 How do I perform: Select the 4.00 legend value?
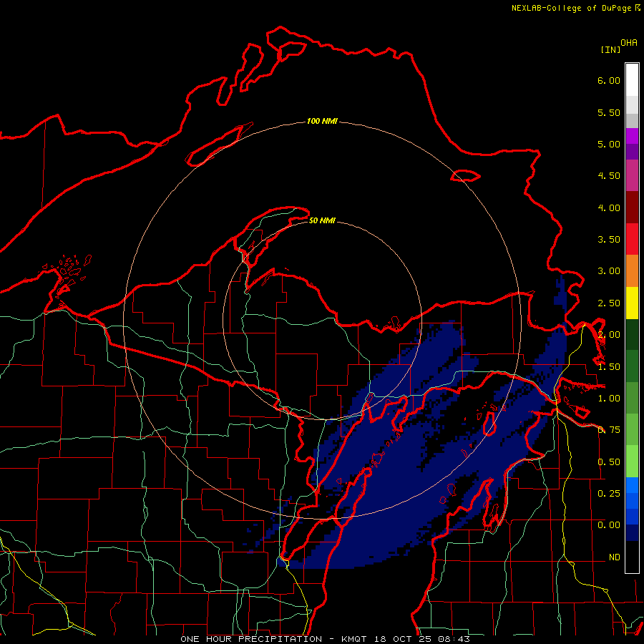[609, 208]
